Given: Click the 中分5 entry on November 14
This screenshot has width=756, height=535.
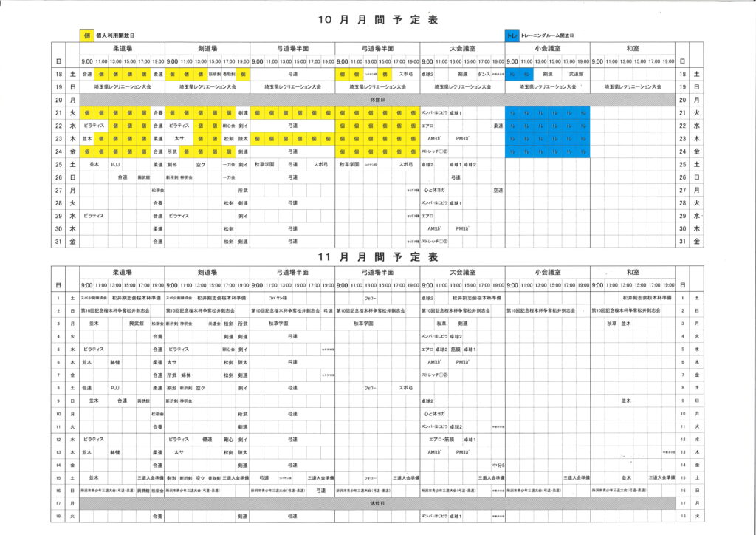Looking at the screenshot, I should (x=498, y=465).
